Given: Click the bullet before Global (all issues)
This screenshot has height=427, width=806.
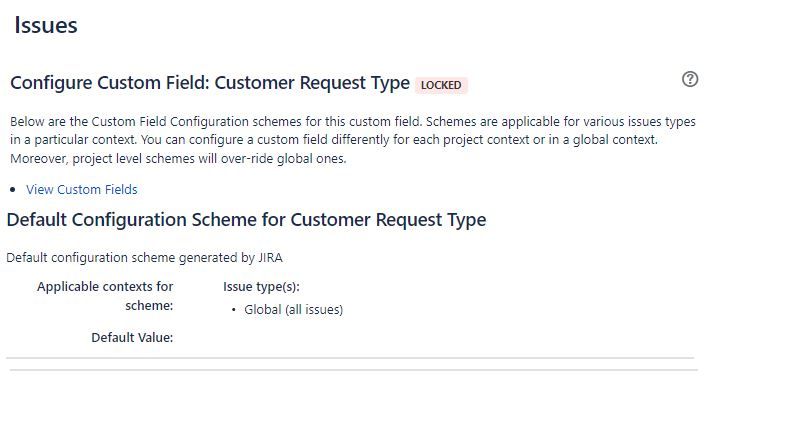Looking at the screenshot, I should 234,310.
